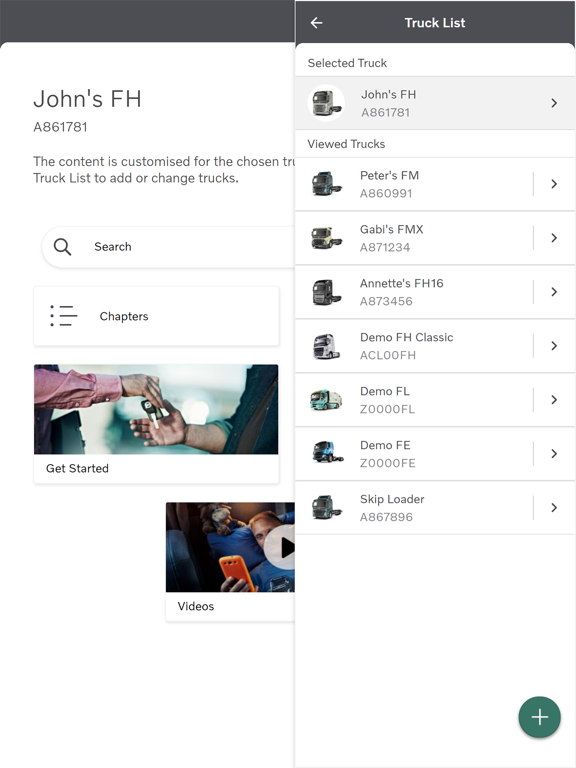
Task: Click the Demo FH Classic truck image
Action: (326, 346)
